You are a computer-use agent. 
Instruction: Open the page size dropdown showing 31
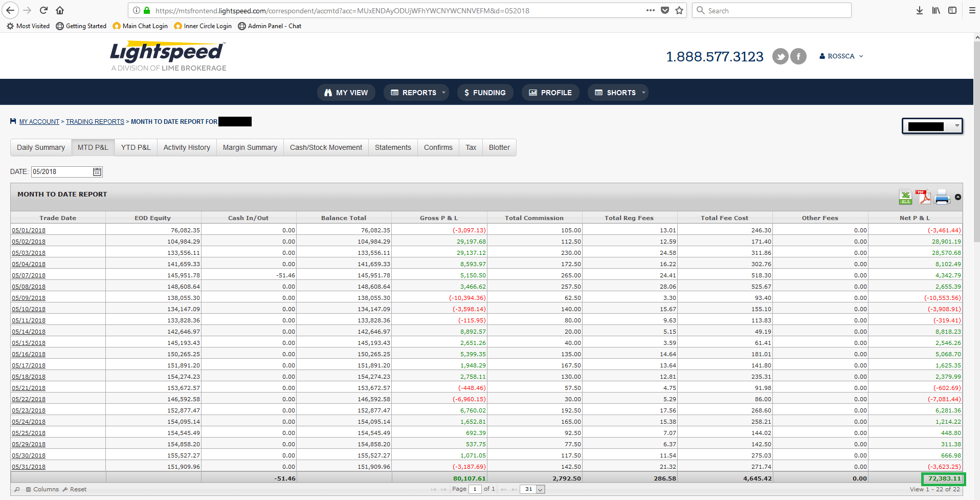pos(532,489)
